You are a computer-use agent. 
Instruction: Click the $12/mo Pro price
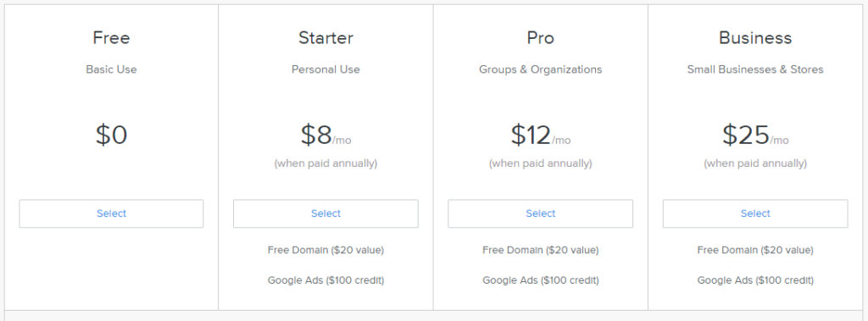point(540,135)
